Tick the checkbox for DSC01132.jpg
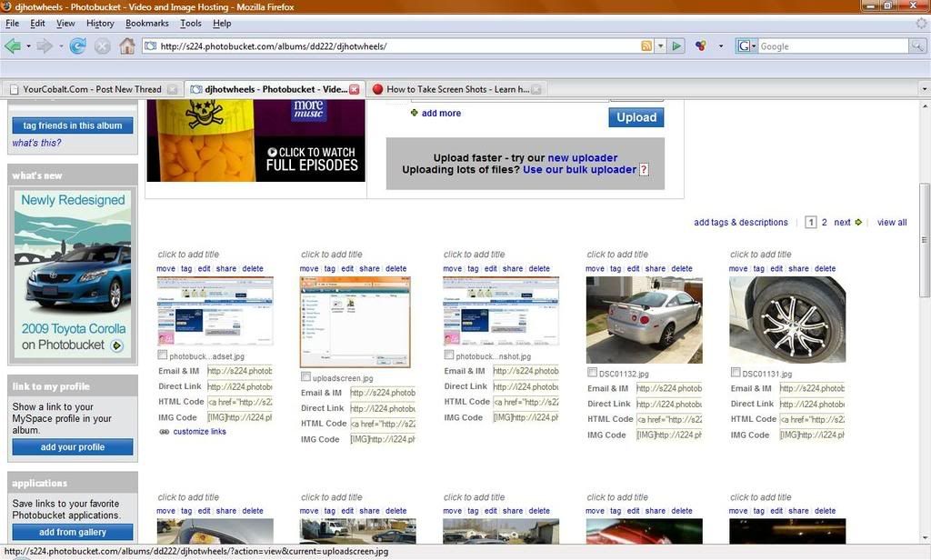Screen dimensions: 931x560 tap(592, 373)
